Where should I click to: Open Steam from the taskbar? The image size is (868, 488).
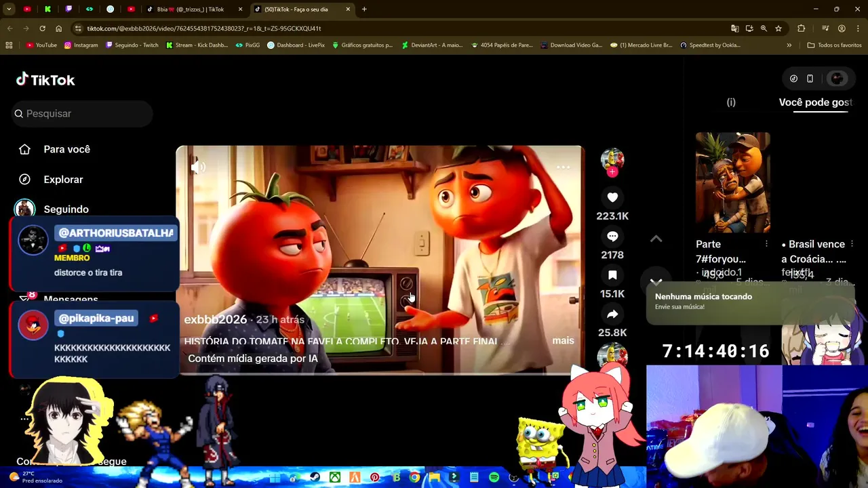pos(315,477)
